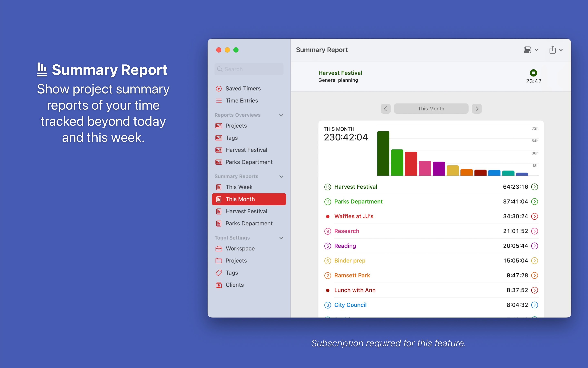Click the Saved Timers play icon
Viewport: 588px width, 368px height.
point(219,89)
